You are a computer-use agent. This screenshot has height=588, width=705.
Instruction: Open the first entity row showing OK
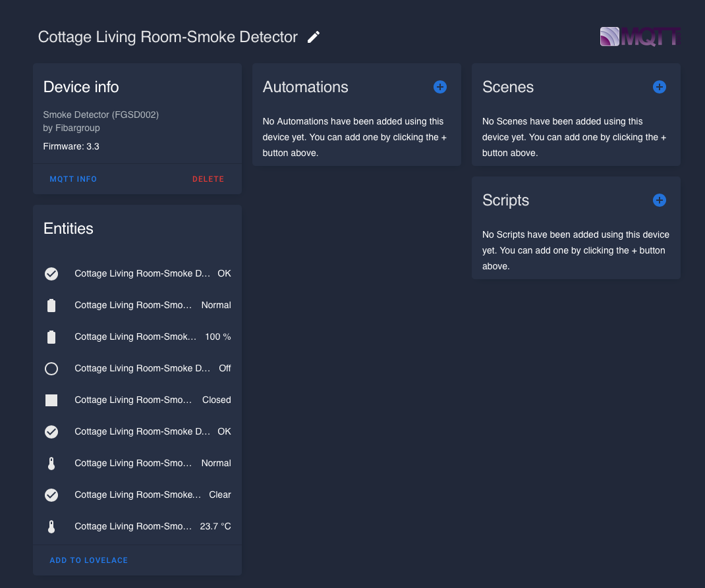click(x=142, y=274)
